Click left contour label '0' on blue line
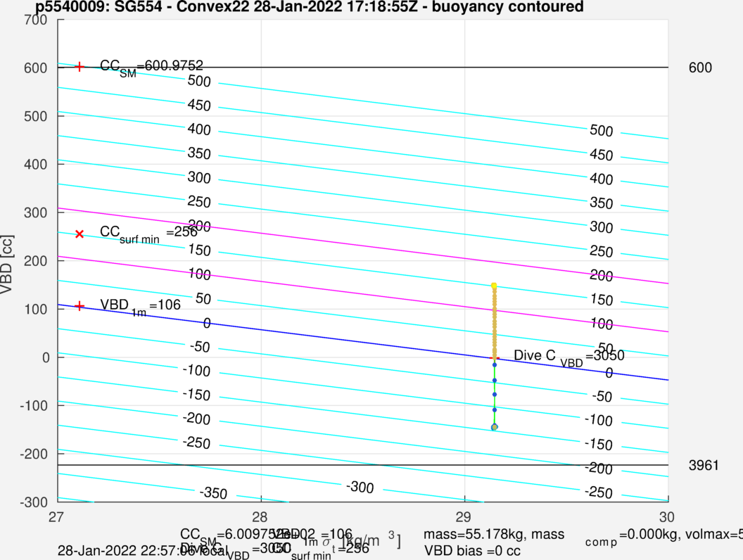The image size is (743, 560). coord(207,323)
